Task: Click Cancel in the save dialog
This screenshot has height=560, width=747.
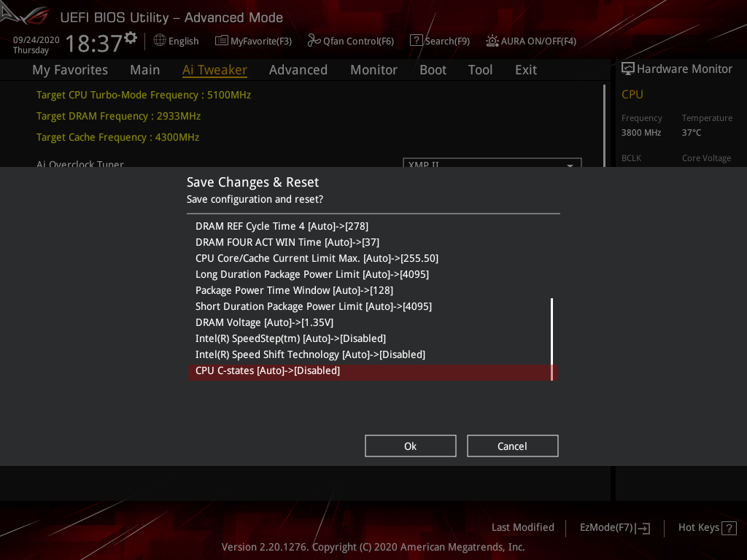Action: [513, 446]
